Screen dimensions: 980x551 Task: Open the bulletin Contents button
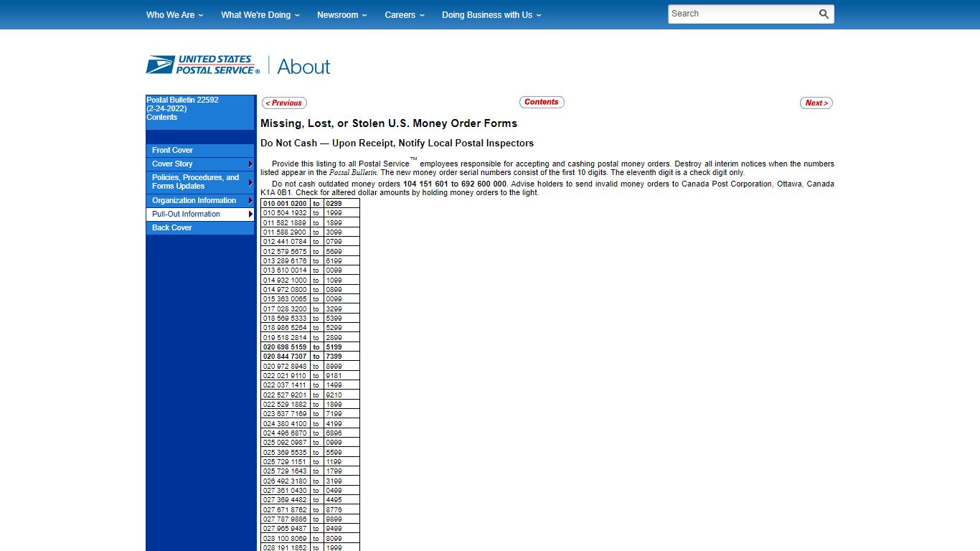542,102
